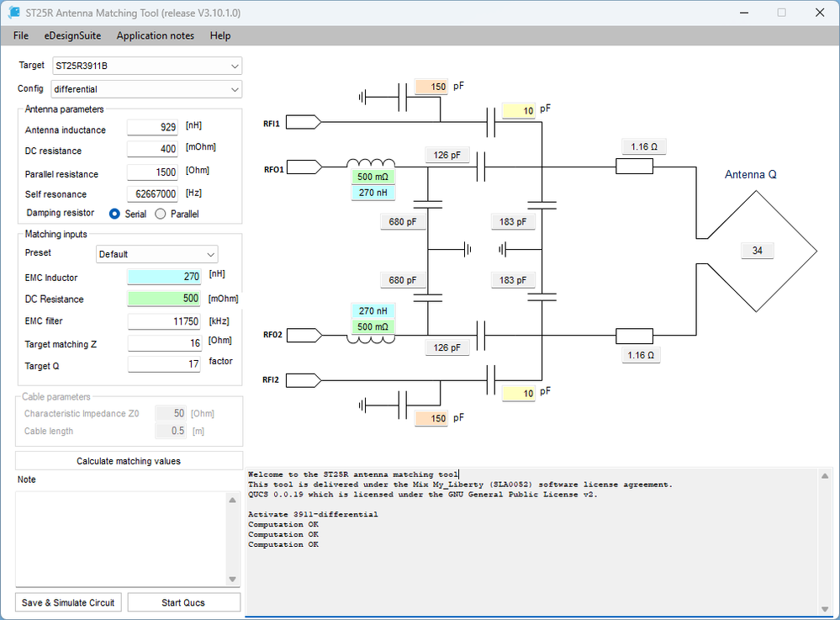Click the RFO2 126 pF series capacitor label
This screenshot has height=620, width=840.
click(446, 347)
